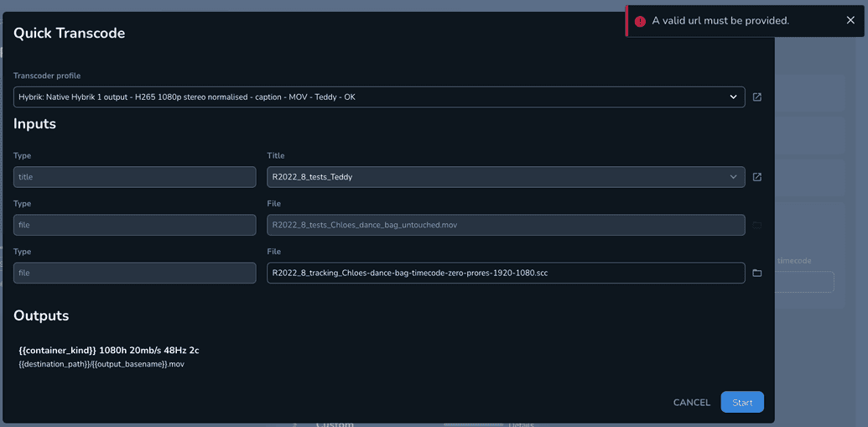Image resolution: width=868 pixels, height=427 pixels.
Task: Dismiss the valid url error notification
Action: [x=850, y=20]
